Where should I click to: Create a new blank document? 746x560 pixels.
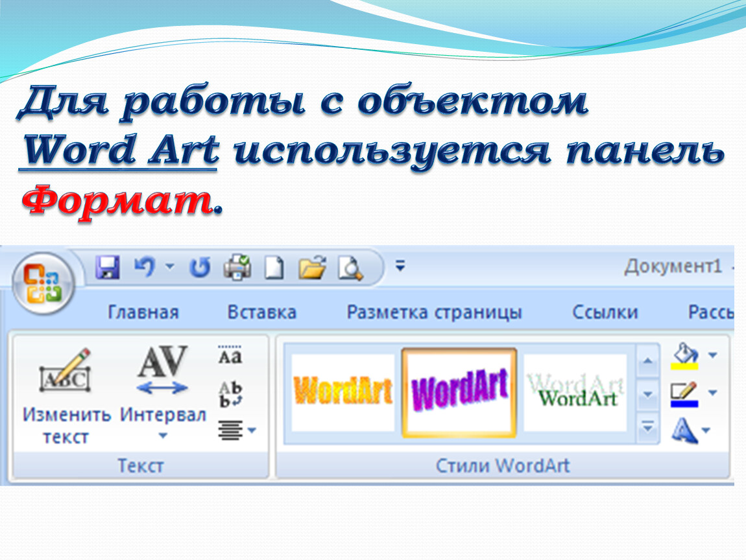point(274,267)
